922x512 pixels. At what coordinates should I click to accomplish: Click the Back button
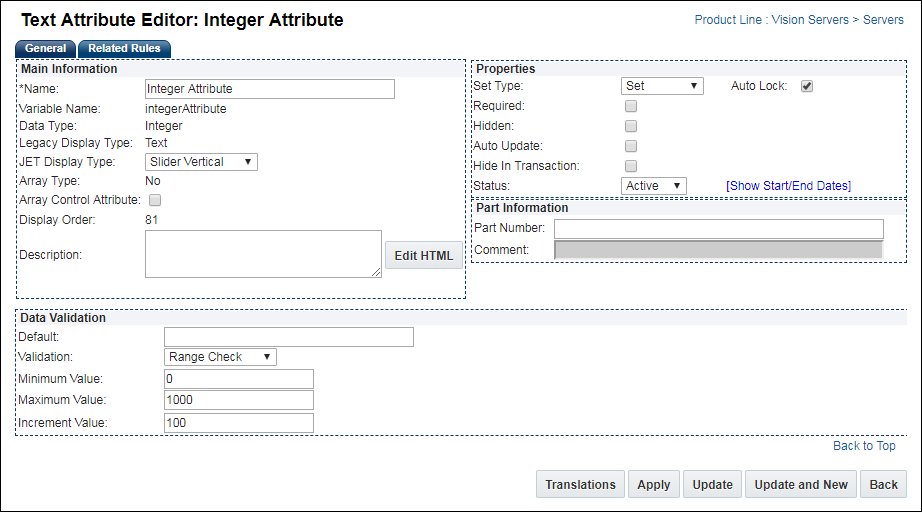pyautogui.click(x=883, y=484)
